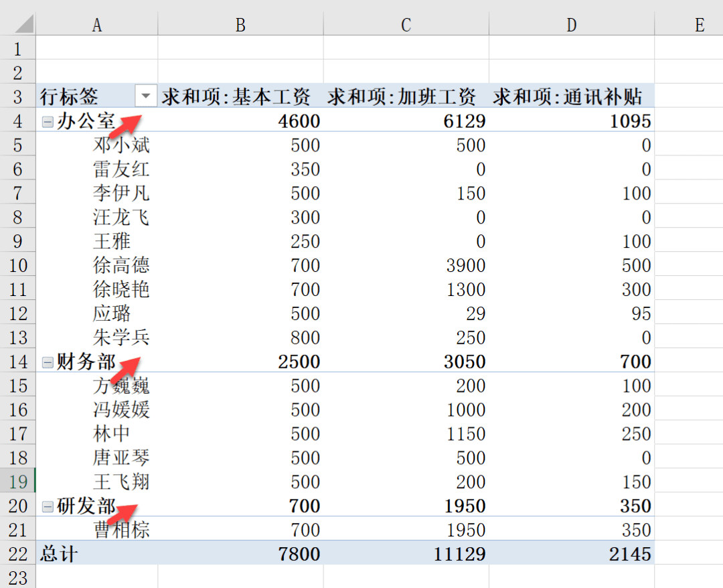This screenshot has height=588, width=723.
Task: Open the 行标签 filter dropdown
Action: 146,96
